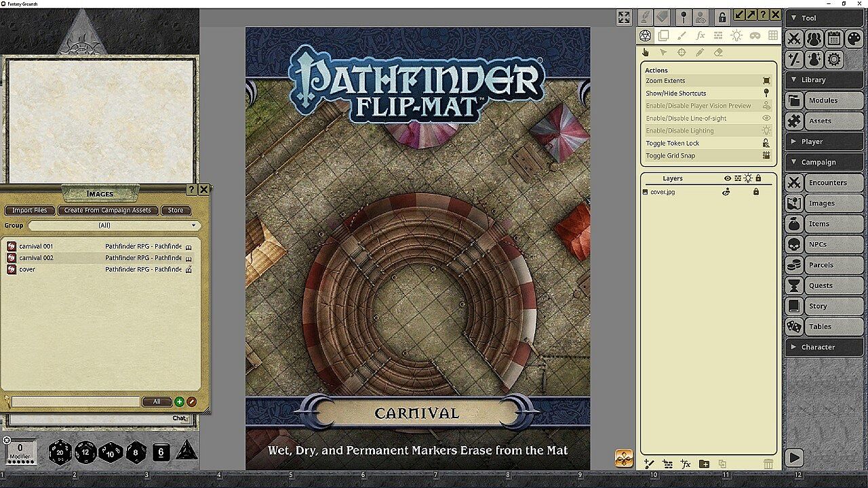
Task: Collapse the Library sidebar section
Action: click(824, 79)
